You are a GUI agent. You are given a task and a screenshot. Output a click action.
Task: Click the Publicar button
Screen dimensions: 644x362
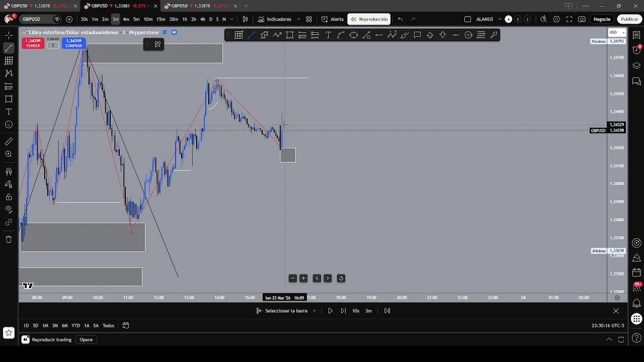[x=629, y=19]
